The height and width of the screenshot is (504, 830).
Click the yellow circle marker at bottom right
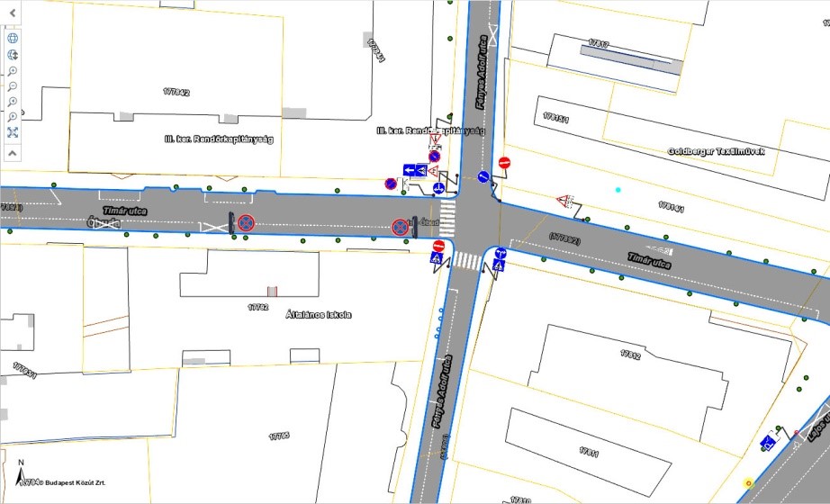[748, 483]
